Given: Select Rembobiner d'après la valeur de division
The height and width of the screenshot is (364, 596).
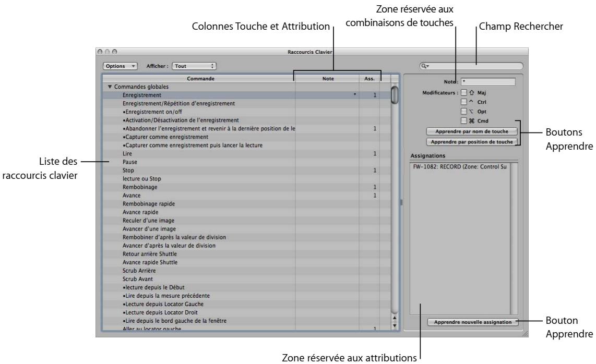Looking at the screenshot, I should click(246, 237).
